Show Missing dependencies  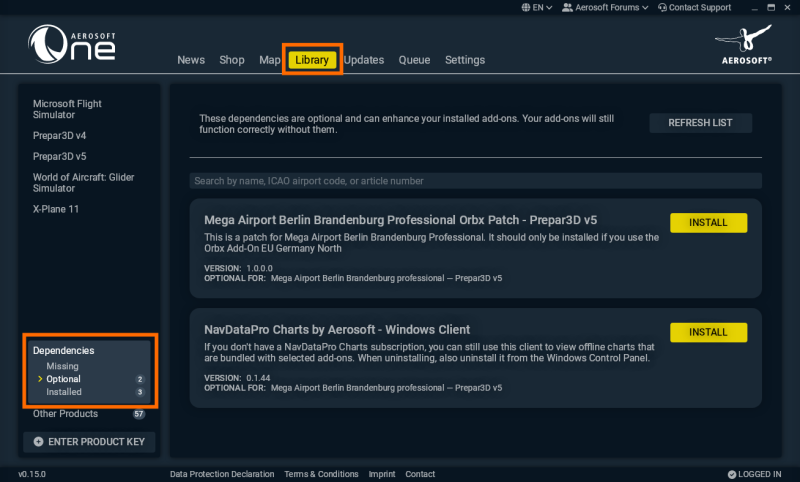62,366
